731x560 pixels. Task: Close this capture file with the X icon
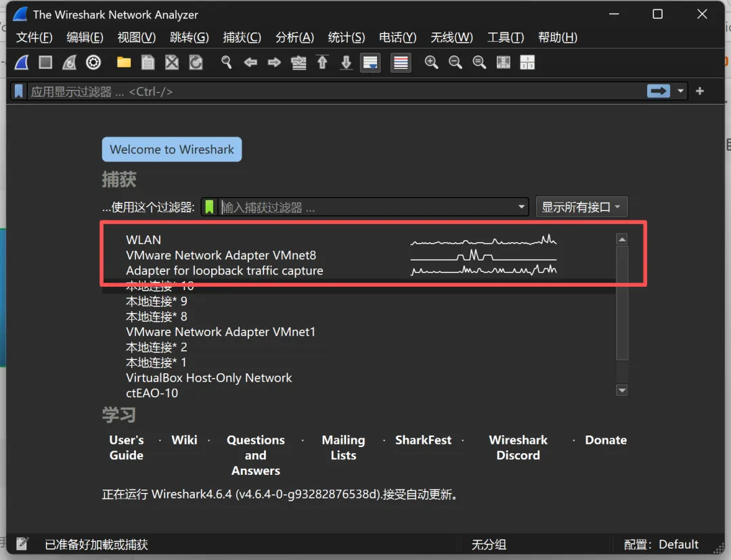(x=171, y=62)
